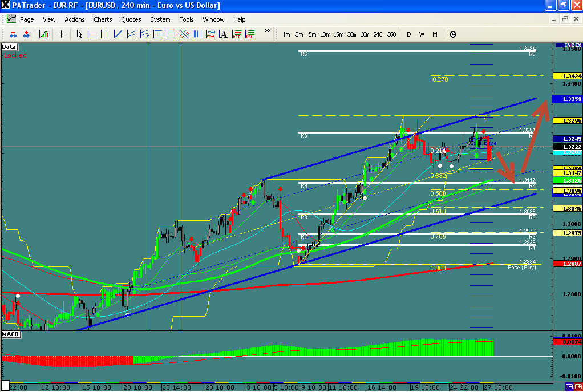The width and height of the screenshot is (583, 392).
Task: Pick the horizontal line drawing tool
Action: tap(92, 34)
